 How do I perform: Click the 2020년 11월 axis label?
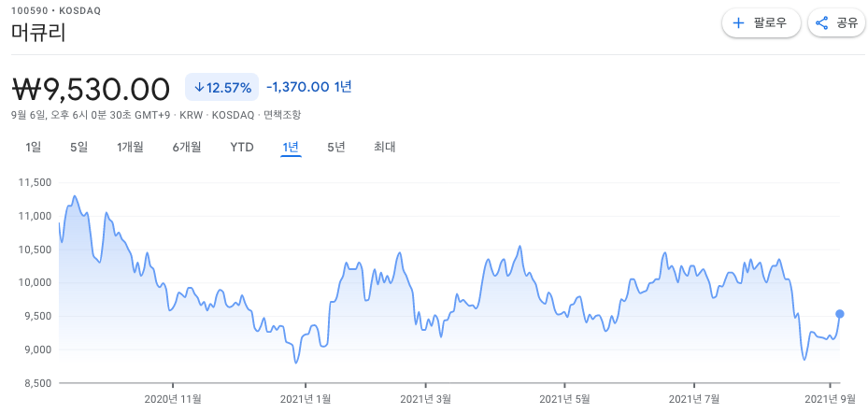[x=173, y=399]
